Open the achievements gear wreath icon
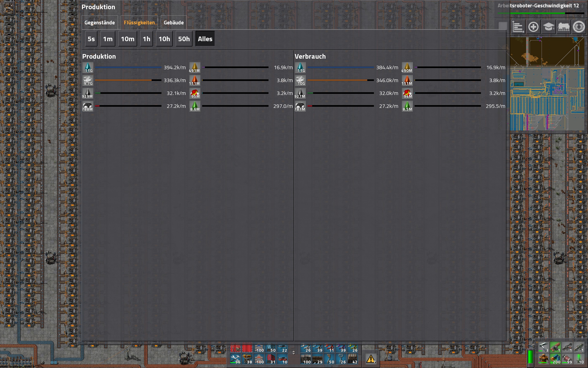The image size is (588, 368). (x=579, y=27)
